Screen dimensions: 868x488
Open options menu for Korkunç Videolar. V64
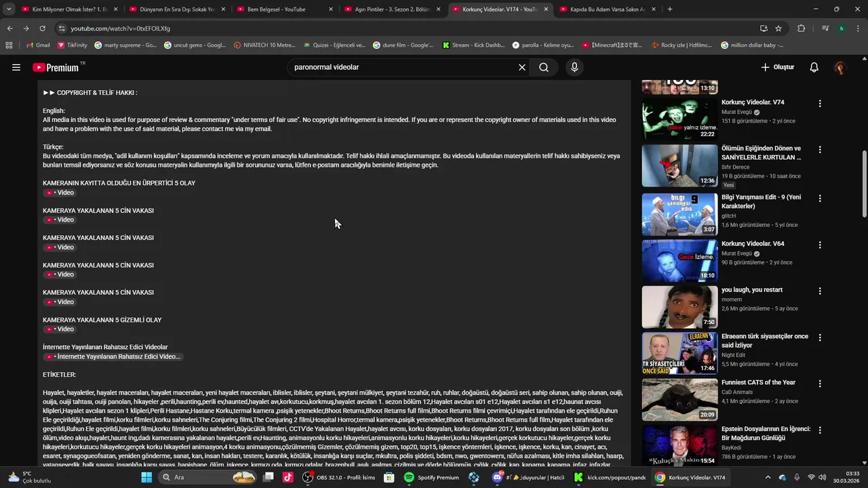coord(820,245)
